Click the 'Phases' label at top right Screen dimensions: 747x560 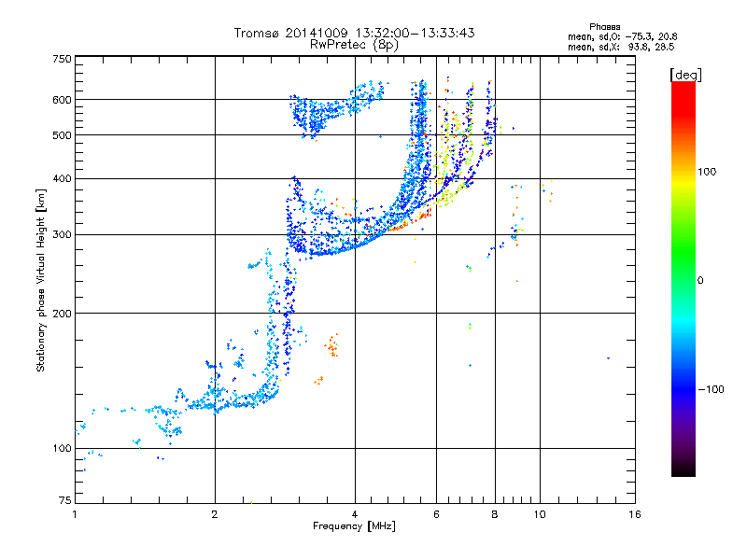point(604,27)
